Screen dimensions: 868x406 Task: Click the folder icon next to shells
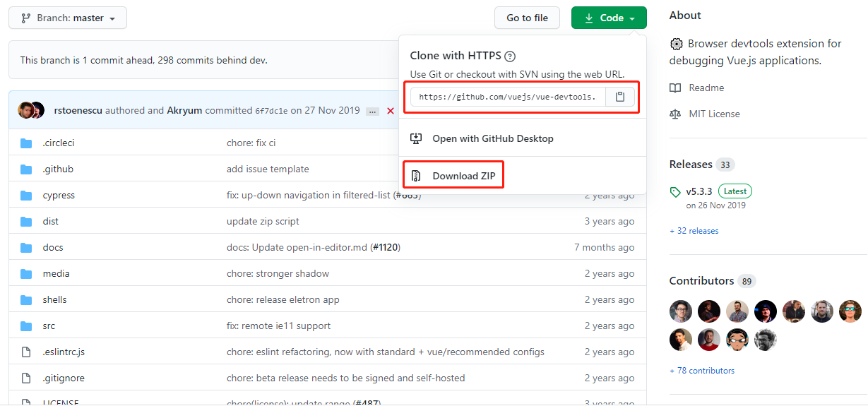click(27, 299)
